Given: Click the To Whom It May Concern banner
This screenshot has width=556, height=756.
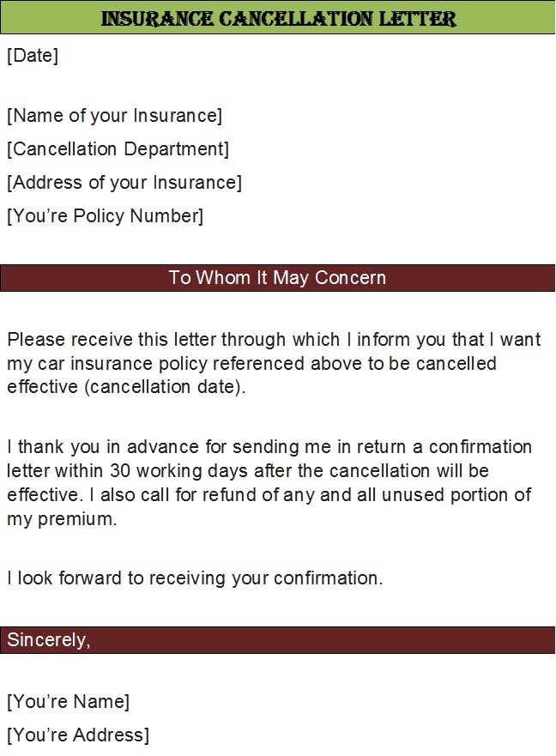Looking at the screenshot, I should pyautogui.click(x=278, y=278).
